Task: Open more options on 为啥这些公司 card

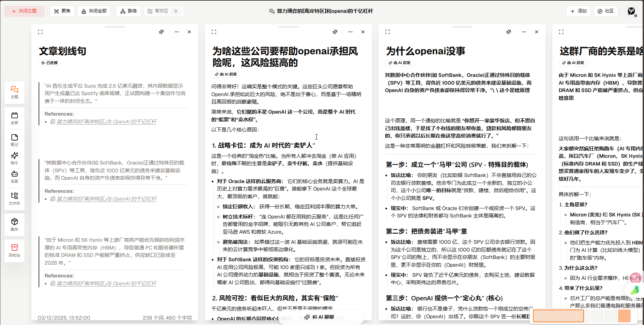Action: coord(350,32)
